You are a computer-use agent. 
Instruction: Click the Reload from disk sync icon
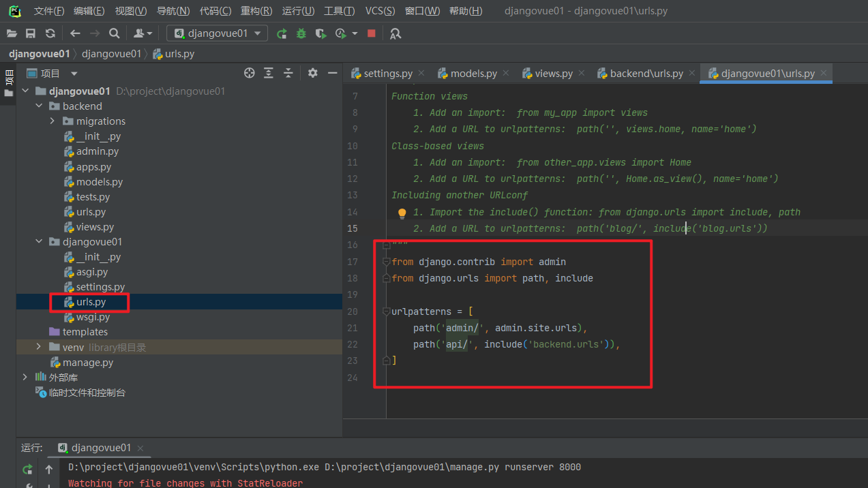coord(50,33)
